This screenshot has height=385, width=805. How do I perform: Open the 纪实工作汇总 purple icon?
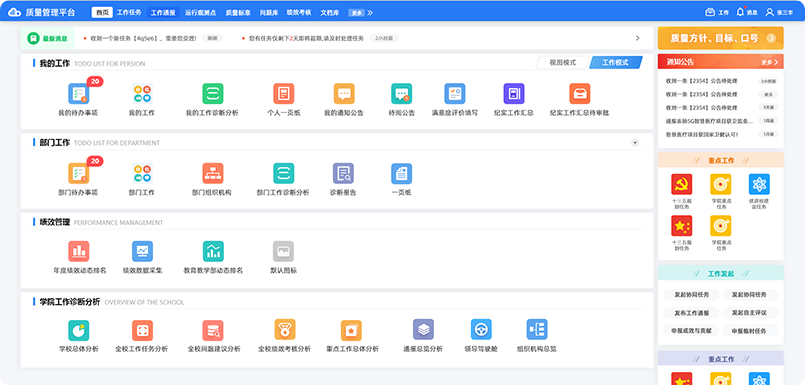pos(514,94)
